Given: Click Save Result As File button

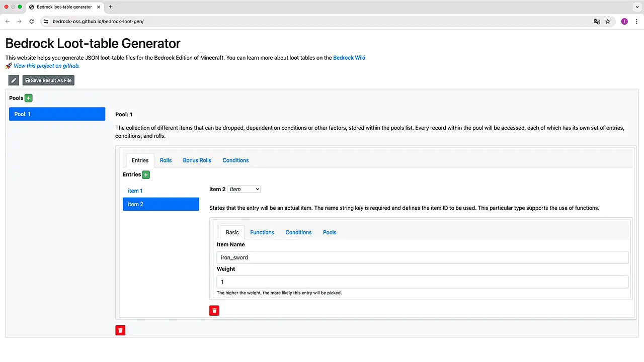Looking at the screenshot, I should coord(48,80).
